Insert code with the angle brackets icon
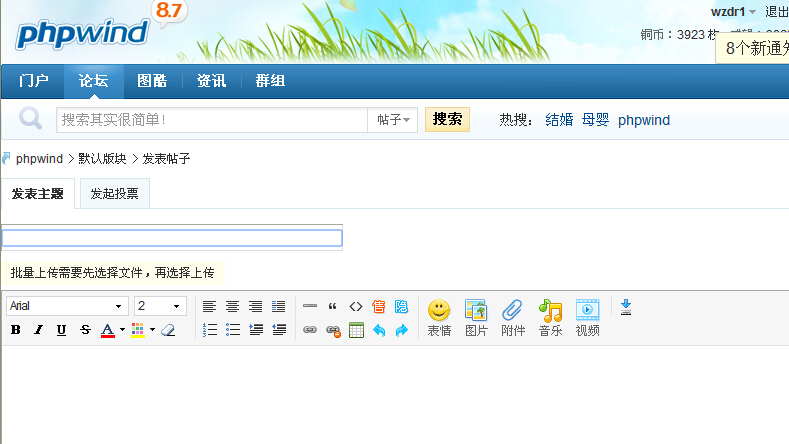This screenshot has height=444, width=789. (x=355, y=306)
